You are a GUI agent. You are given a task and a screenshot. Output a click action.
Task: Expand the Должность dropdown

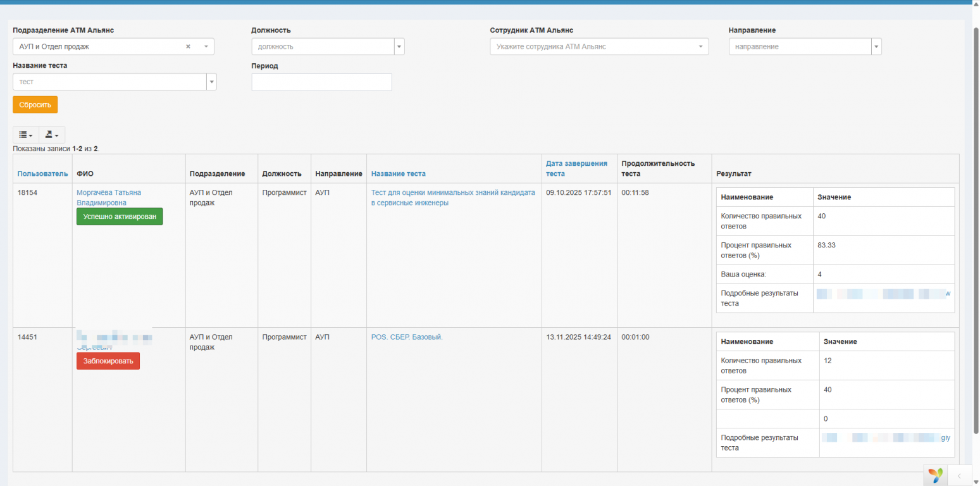click(399, 47)
